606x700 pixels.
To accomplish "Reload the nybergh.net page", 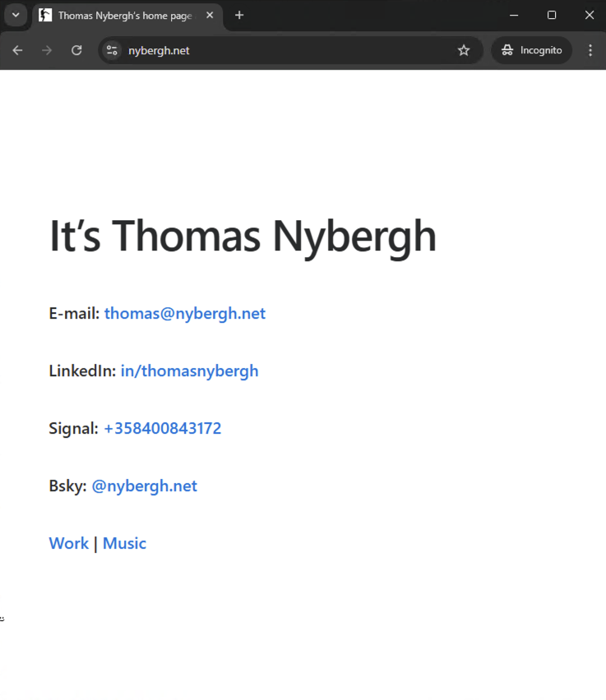I will pos(76,50).
